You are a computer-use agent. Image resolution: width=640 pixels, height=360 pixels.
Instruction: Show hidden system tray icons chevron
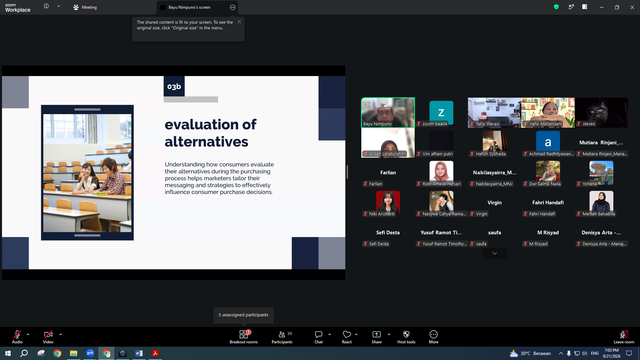561,353
